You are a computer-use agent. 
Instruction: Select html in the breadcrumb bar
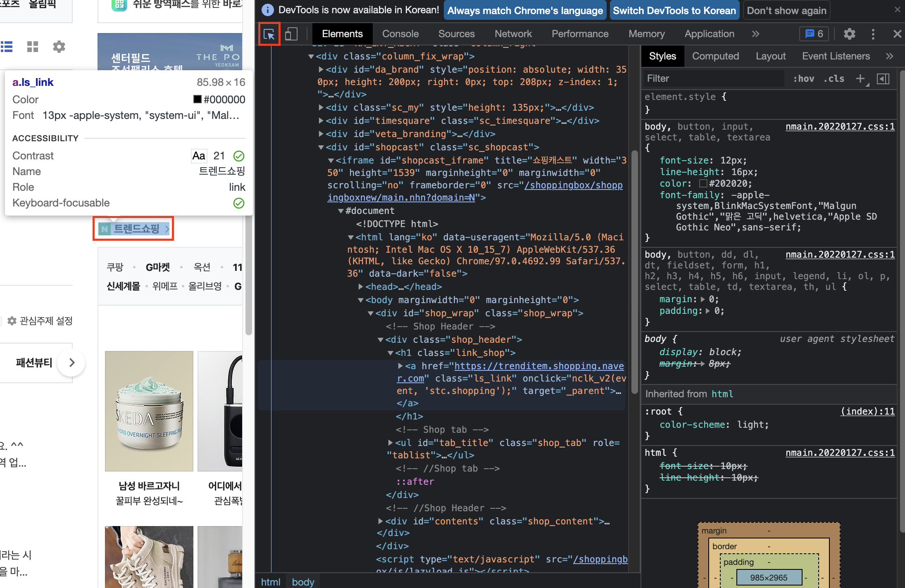(271, 582)
